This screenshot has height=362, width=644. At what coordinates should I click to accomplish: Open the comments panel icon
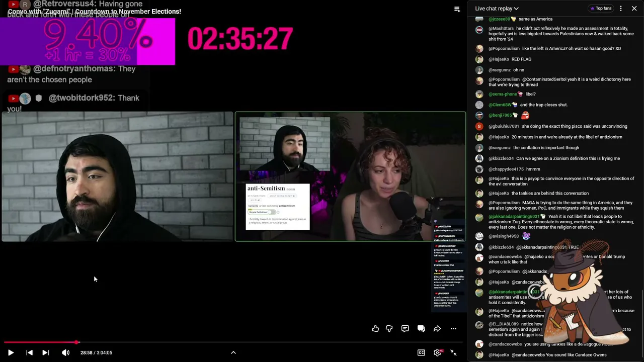405,328
